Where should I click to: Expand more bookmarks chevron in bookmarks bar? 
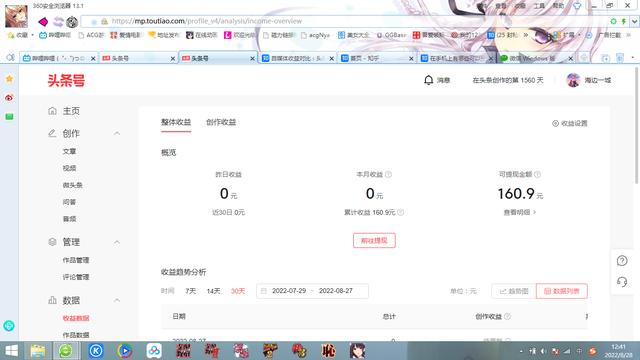click(526, 35)
